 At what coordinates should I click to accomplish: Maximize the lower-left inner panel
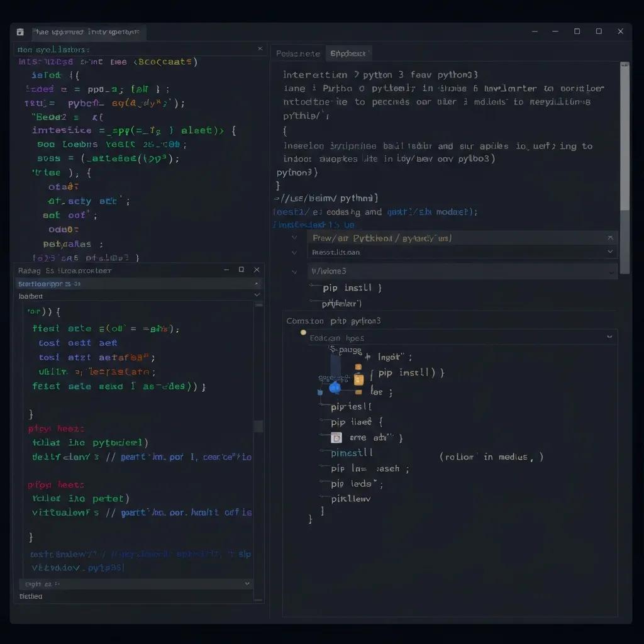point(241,270)
